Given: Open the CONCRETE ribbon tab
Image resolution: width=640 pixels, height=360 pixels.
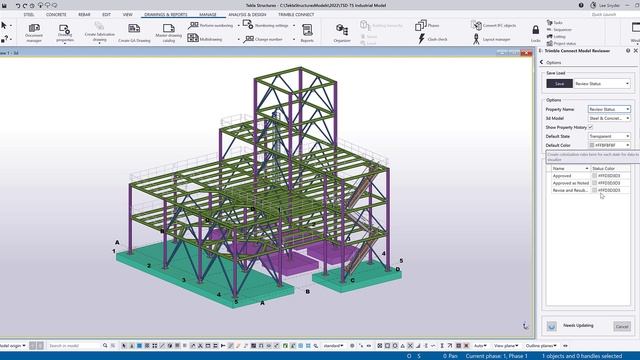Looking at the screenshot, I should click(x=56, y=15).
